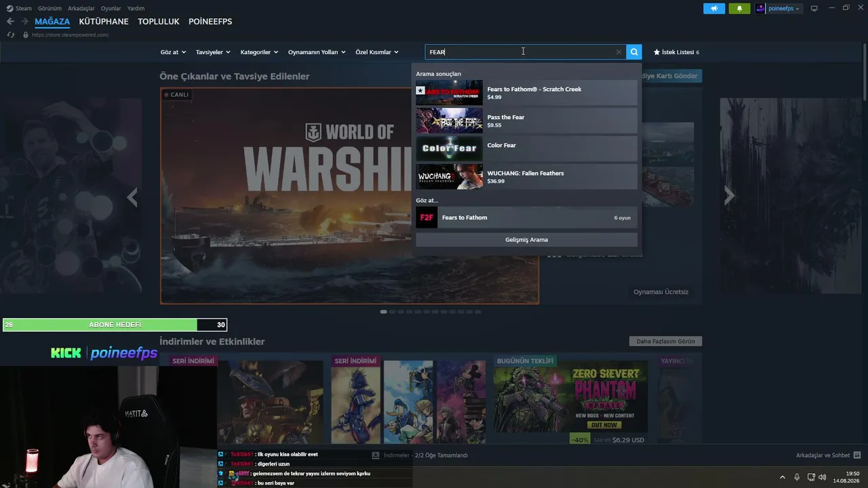Expand the Göz at dropdown
The width and height of the screenshot is (868, 488).
173,52
